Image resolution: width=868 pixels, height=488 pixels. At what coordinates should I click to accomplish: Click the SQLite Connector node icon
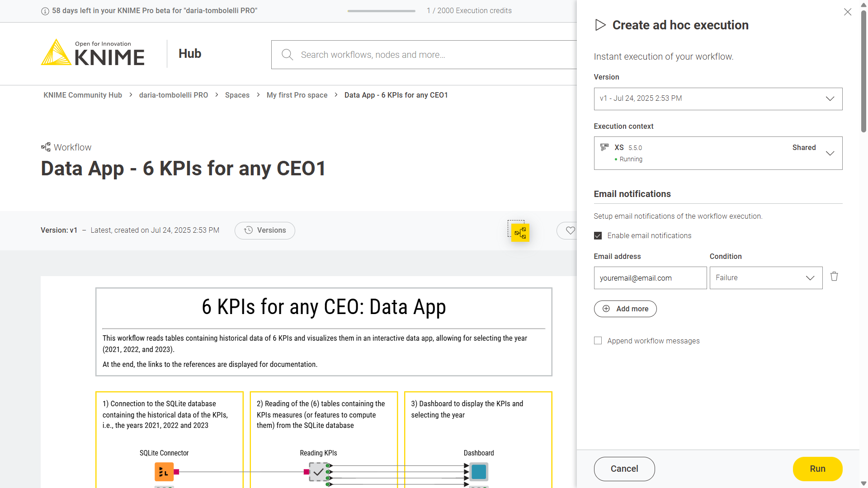pos(164,472)
